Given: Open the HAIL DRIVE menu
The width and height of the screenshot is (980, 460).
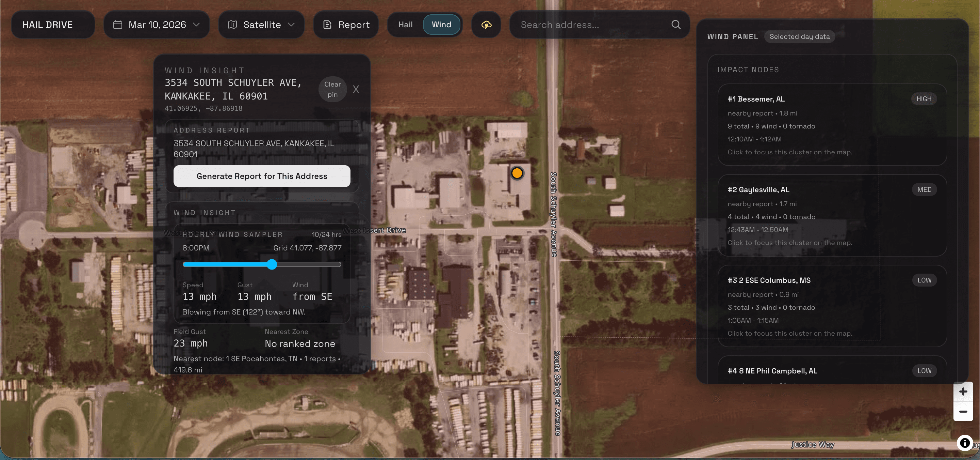Looking at the screenshot, I should click(53, 25).
